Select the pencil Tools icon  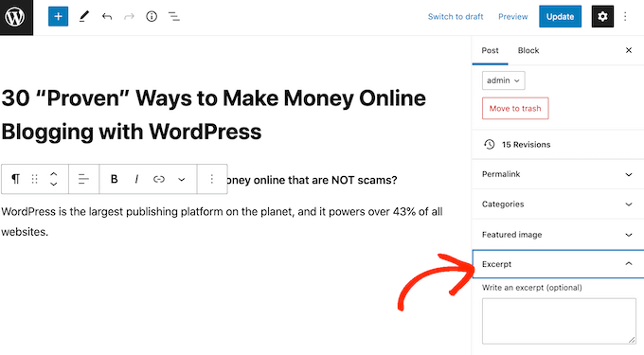tap(83, 16)
